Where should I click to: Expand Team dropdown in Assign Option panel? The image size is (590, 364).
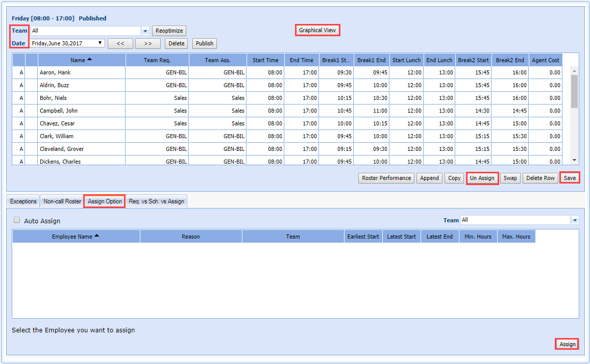click(575, 220)
